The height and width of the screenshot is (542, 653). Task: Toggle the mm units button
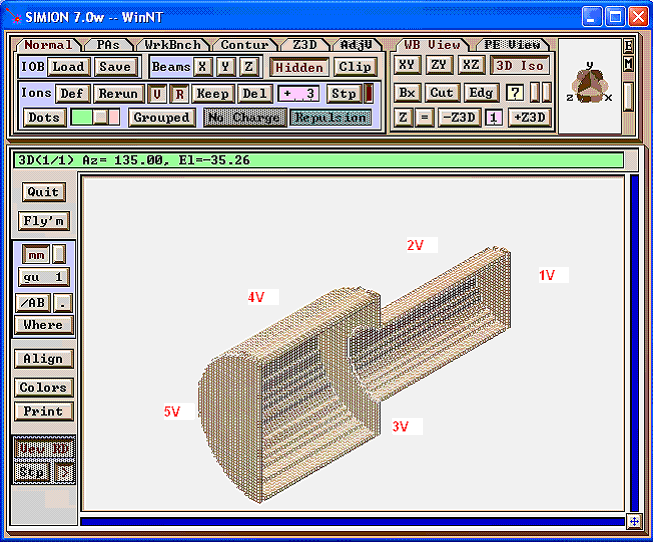pyautogui.click(x=36, y=255)
